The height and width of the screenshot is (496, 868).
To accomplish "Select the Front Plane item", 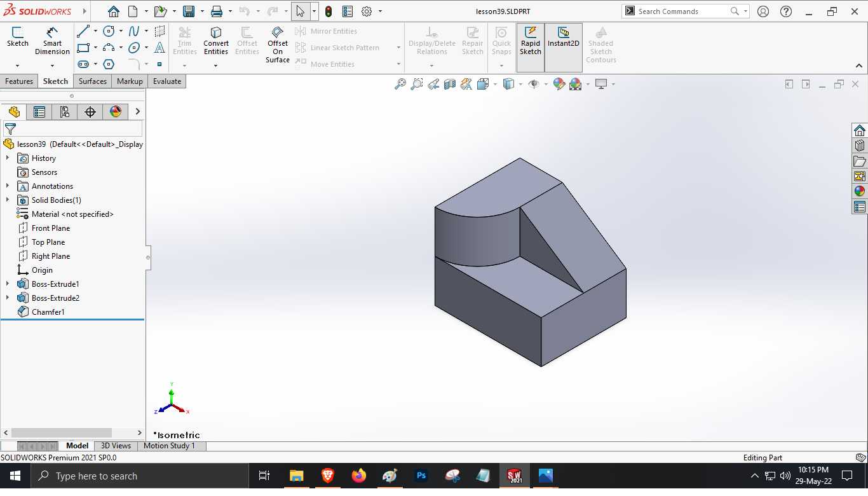I will 51,228.
